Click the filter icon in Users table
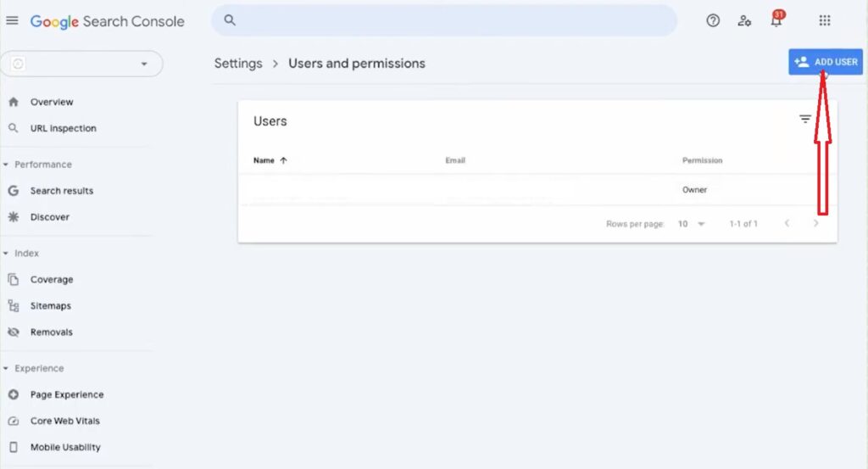 pos(805,119)
